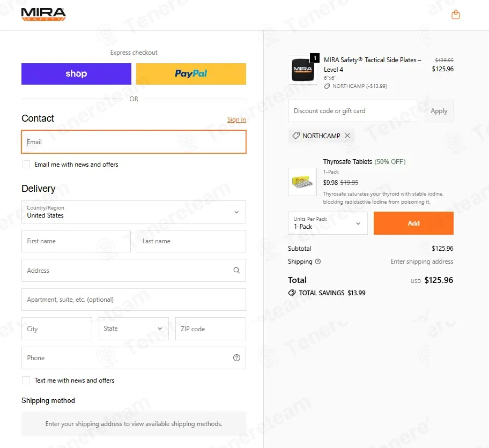
Task: Click the Total $125.96 amount
Action: [x=439, y=280]
